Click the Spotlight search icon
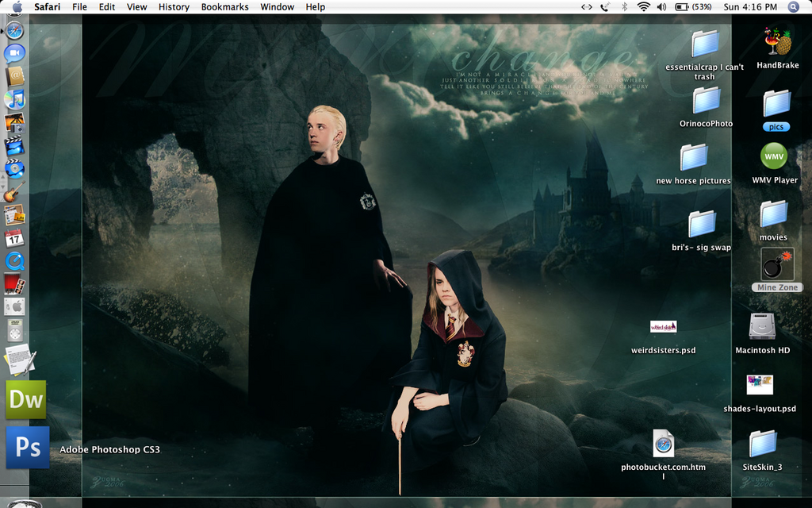 click(x=793, y=6)
